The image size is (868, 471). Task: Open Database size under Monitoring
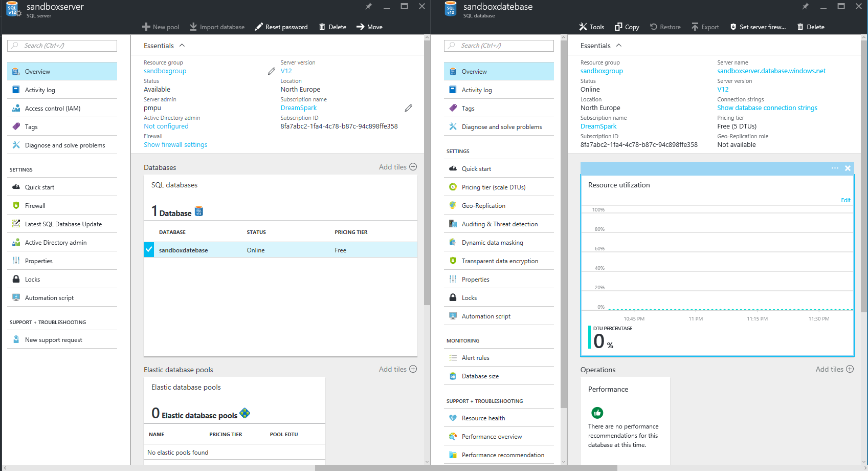point(499,376)
